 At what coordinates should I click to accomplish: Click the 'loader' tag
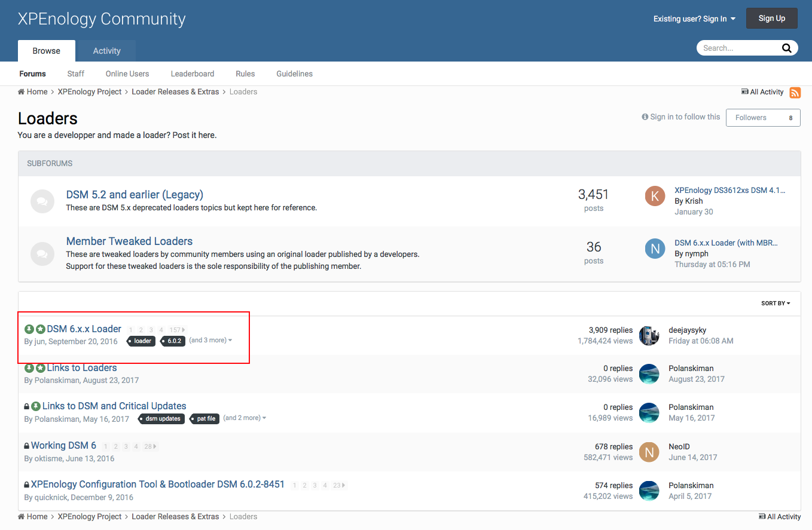[x=142, y=341]
